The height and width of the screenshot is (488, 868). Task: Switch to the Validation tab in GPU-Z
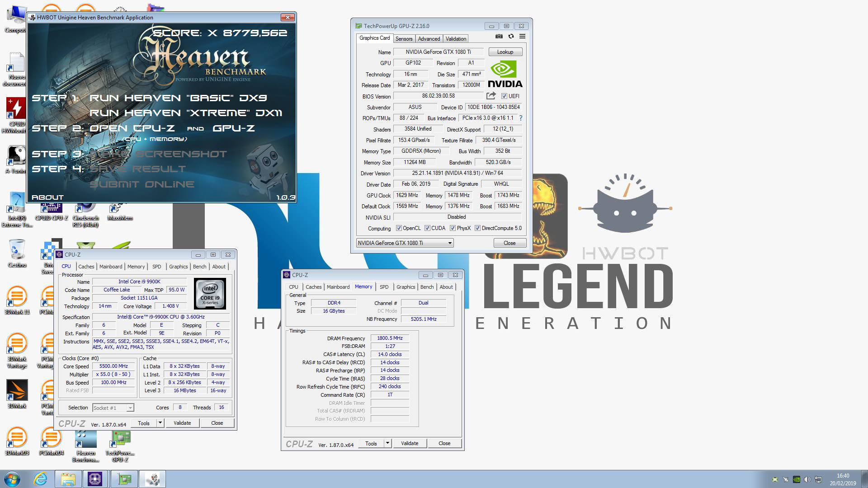[x=456, y=39]
